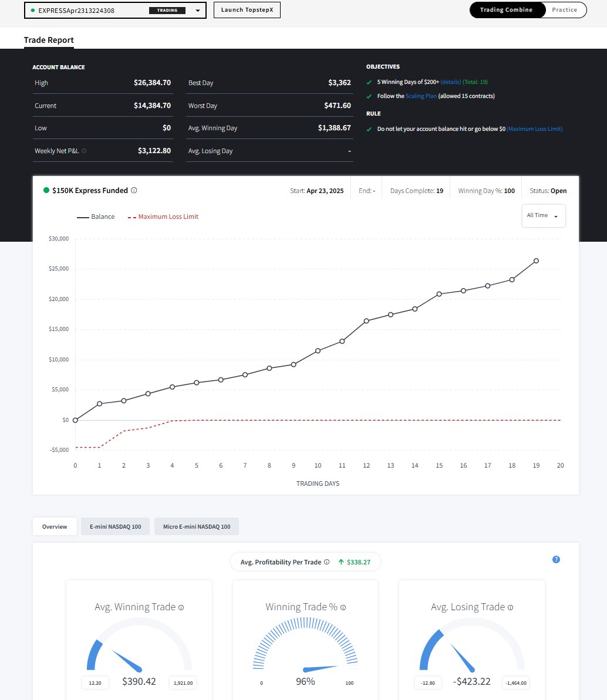Screen dimensions: 607x700
Task: Click the Worst Day value $471.60
Action: [x=338, y=106]
